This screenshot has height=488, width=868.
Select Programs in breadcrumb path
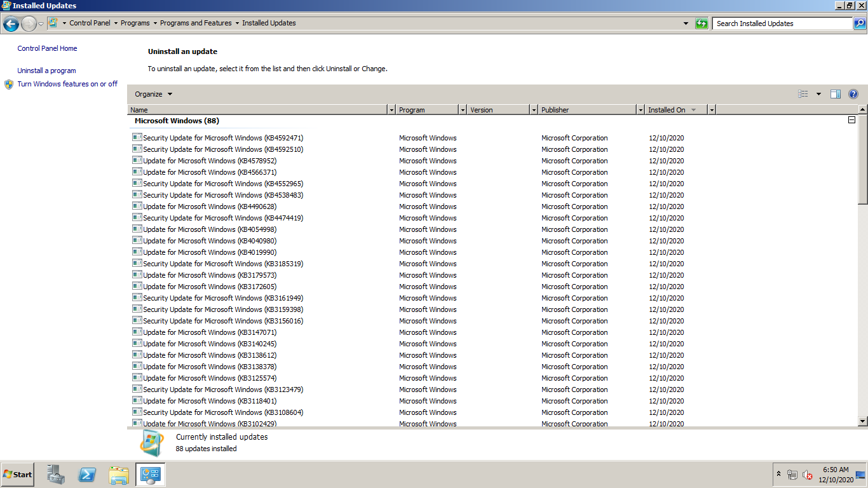pos(135,23)
